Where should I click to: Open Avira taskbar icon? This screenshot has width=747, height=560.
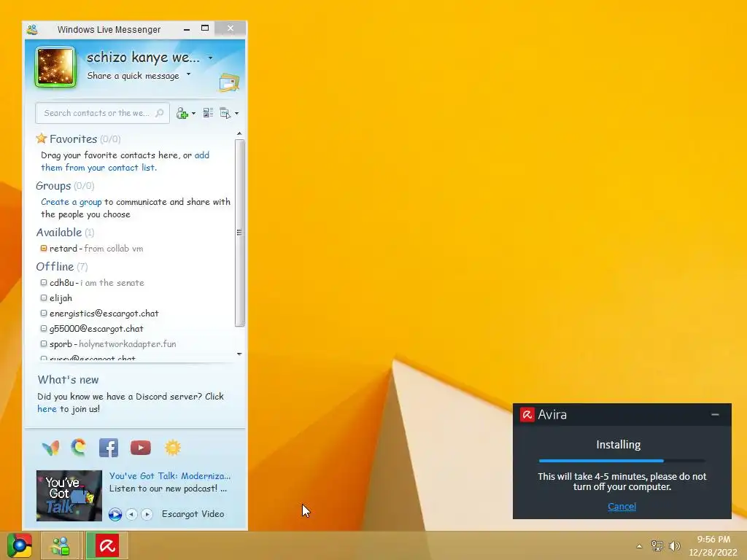point(107,545)
